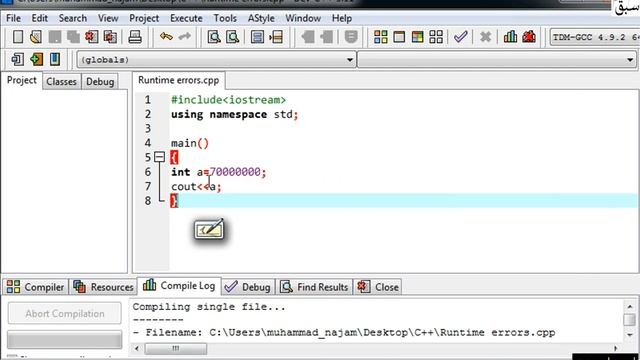Open the empty members dropdown beside (globals)
The height and width of the screenshot is (360, 640).
point(497,60)
